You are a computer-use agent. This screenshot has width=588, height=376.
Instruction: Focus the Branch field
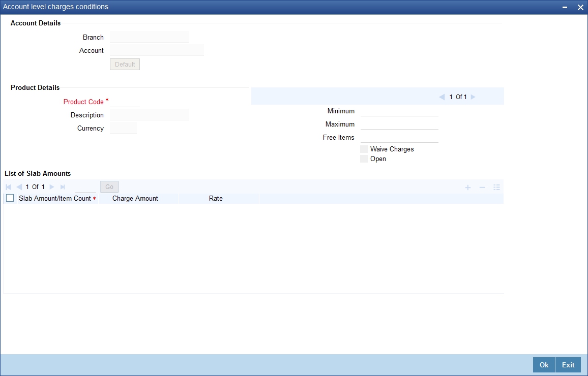point(149,37)
